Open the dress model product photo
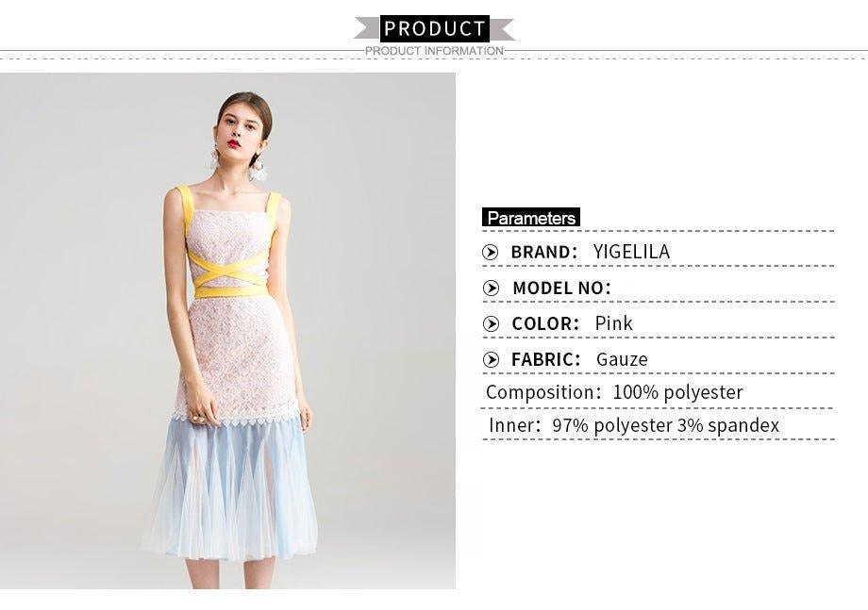This screenshot has height=610, width=868. (227, 331)
